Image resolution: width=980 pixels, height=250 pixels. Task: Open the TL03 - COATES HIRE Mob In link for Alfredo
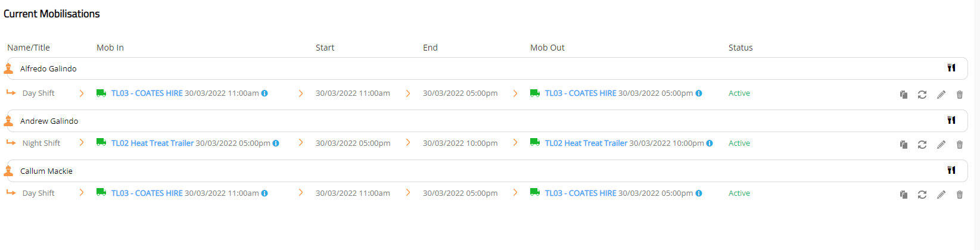click(147, 93)
